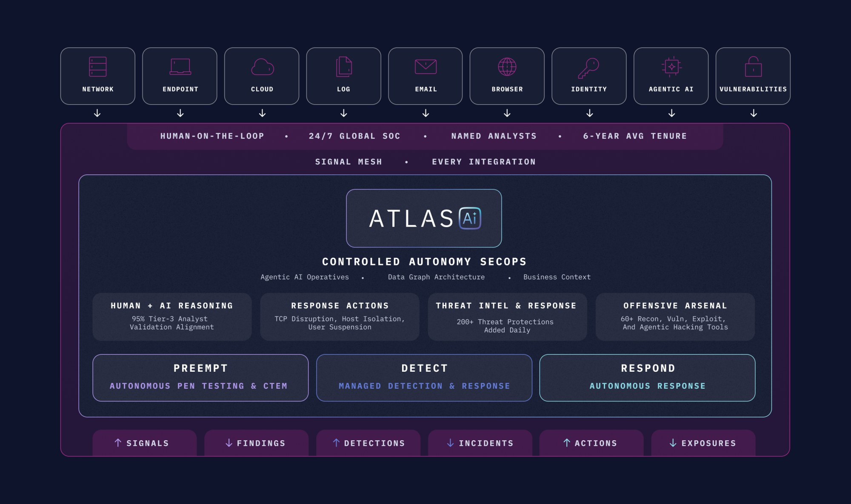The width and height of the screenshot is (851, 504).
Task: Click the CLOUD label
Action: coord(262,89)
